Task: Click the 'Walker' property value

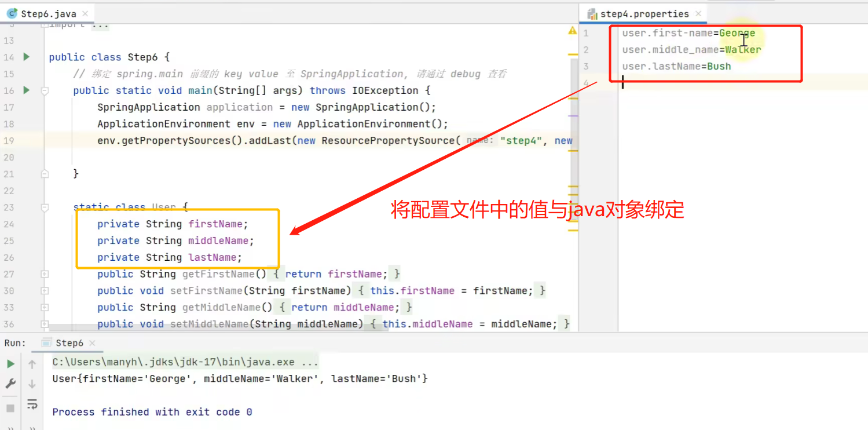Action: (x=744, y=50)
